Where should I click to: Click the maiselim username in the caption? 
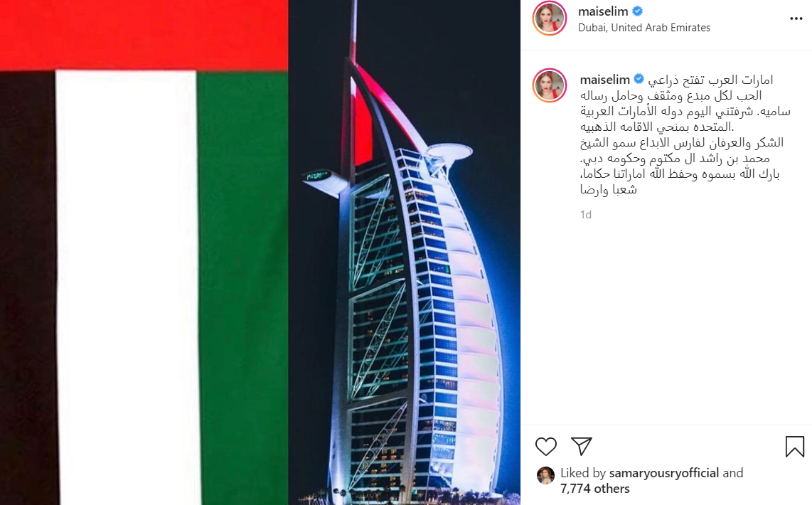(x=604, y=80)
